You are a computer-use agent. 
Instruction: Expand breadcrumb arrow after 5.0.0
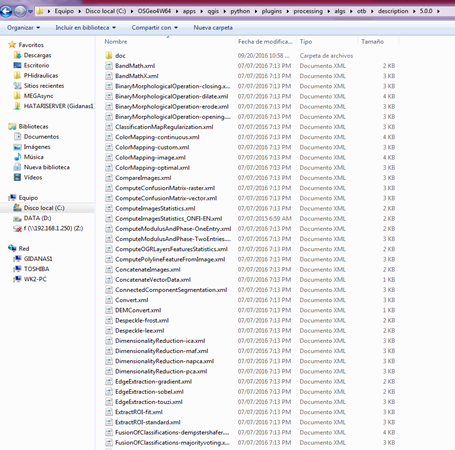click(438, 11)
